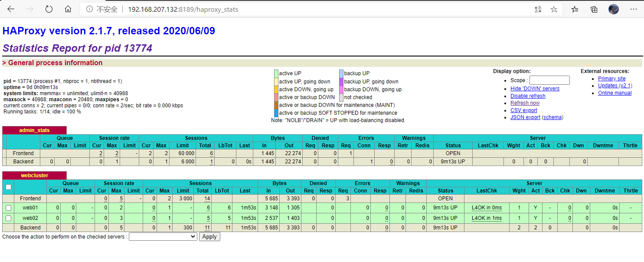This screenshot has height=262, width=644.
Task: Click the not checked legend swatch
Action: pyautogui.click(x=341, y=97)
